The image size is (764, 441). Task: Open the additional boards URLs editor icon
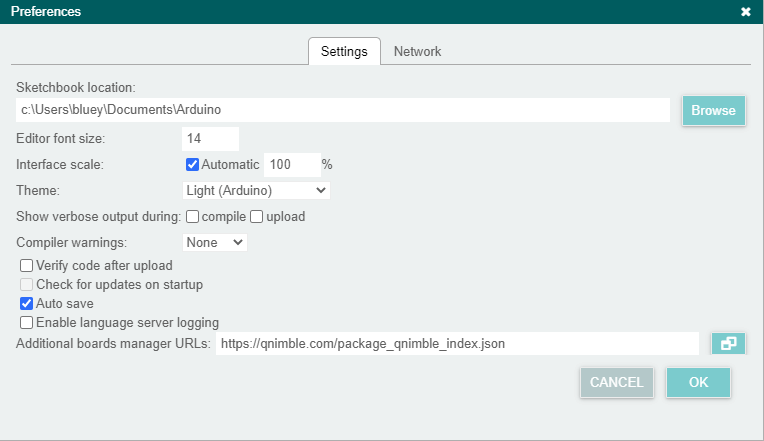pos(728,344)
